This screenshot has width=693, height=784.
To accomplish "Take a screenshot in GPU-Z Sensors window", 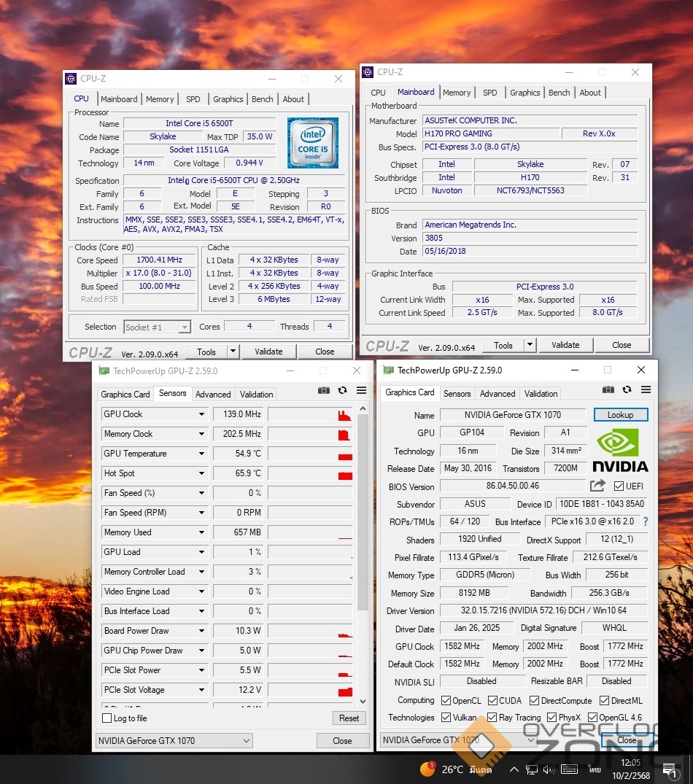I will 323,390.
